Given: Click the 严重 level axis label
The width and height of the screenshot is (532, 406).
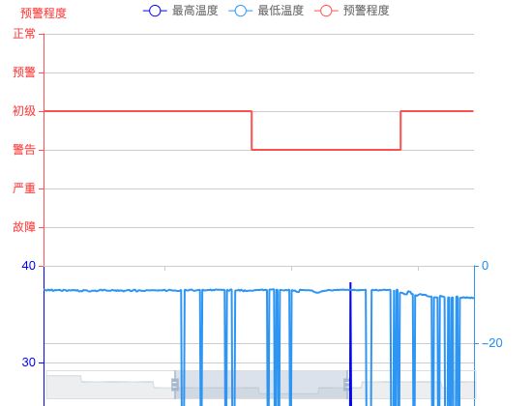Looking at the screenshot, I should pyautogui.click(x=24, y=188).
